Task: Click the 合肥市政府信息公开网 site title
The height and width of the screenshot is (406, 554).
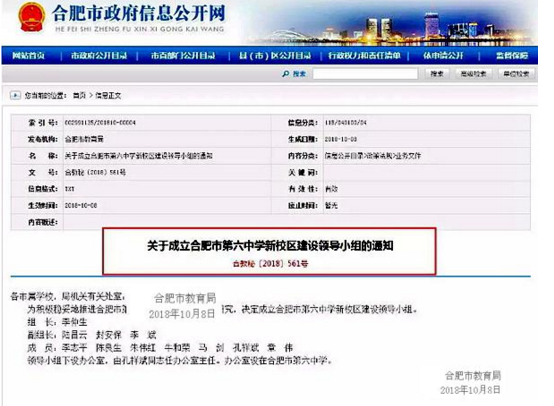Action: (139, 13)
